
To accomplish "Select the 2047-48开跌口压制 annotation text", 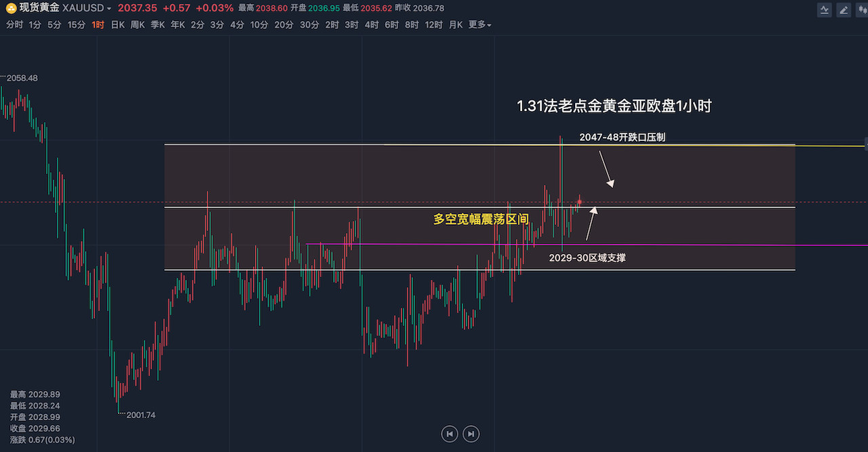I will (623, 137).
